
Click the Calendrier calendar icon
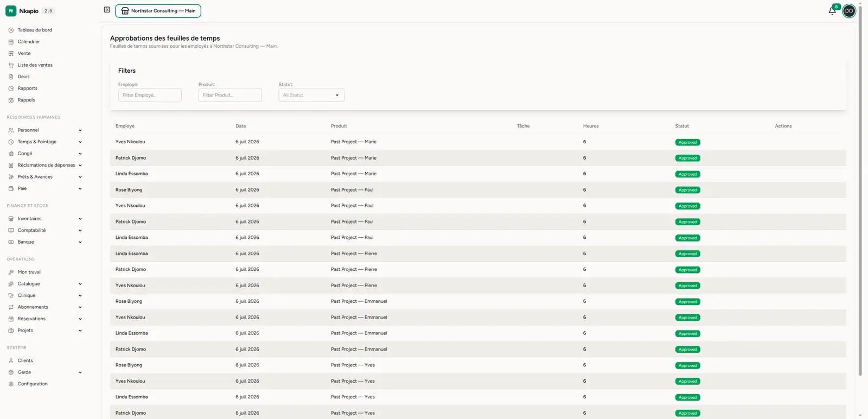point(11,42)
